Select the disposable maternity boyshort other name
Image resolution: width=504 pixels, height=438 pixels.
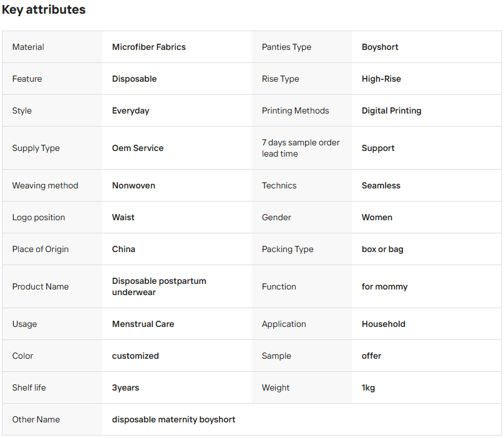173,419
